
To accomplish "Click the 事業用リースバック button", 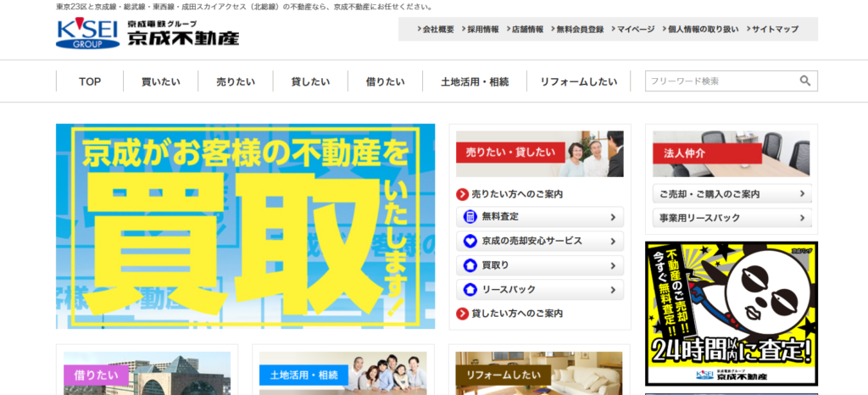I will click(732, 218).
